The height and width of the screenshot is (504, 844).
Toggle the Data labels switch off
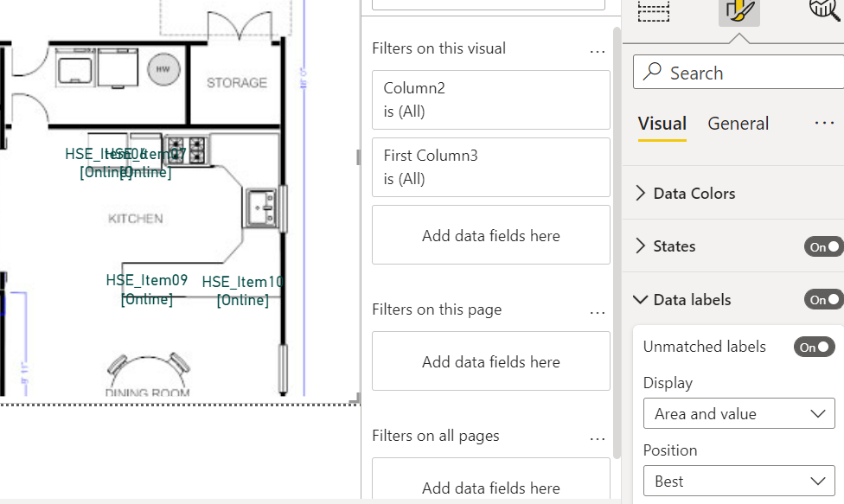(x=823, y=300)
